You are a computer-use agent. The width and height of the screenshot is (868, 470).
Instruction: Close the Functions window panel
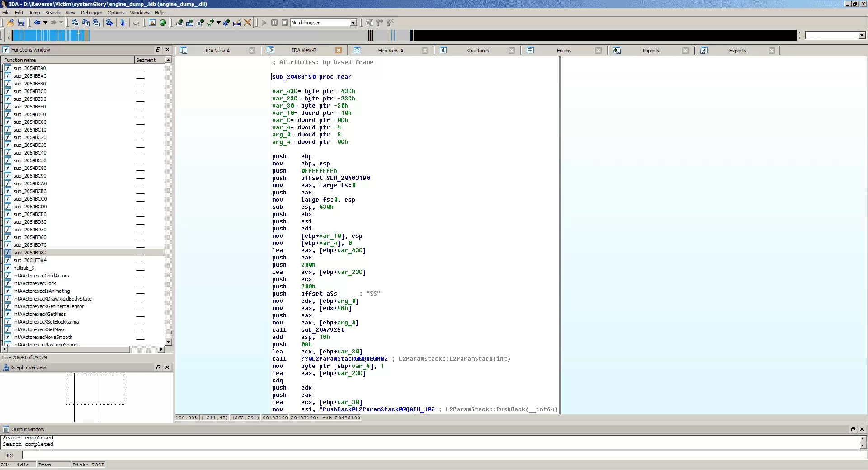(167, 50)
